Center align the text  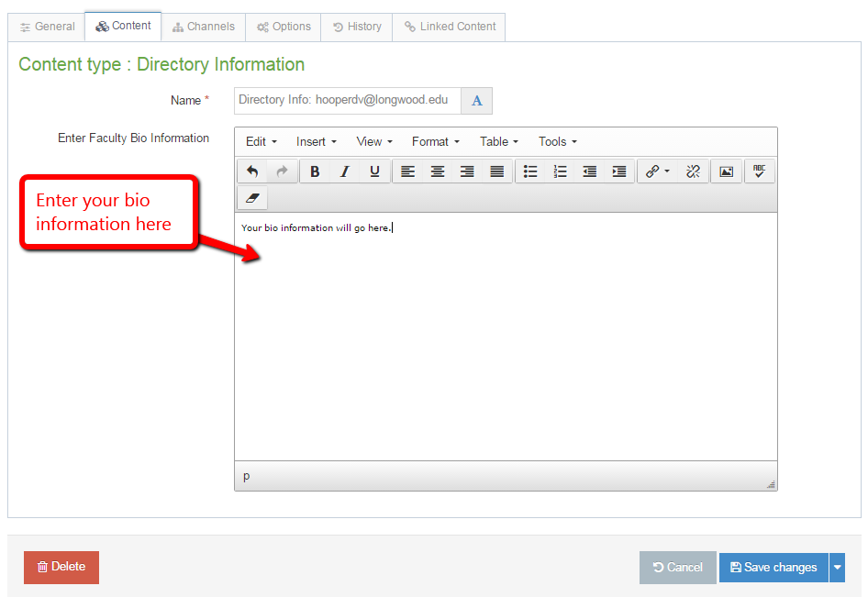click(x=438, y=171)
